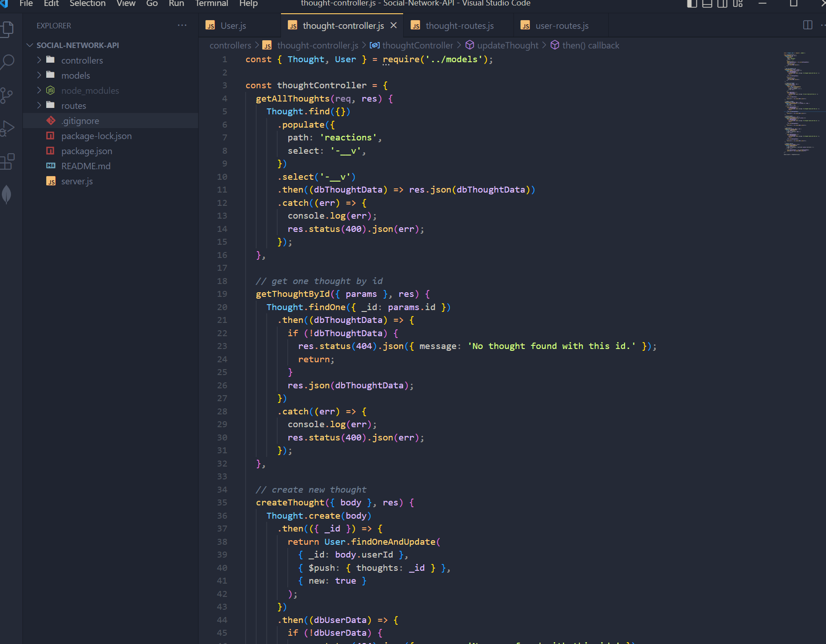
Task: Split the editor to the right
Action: point(807,25)
